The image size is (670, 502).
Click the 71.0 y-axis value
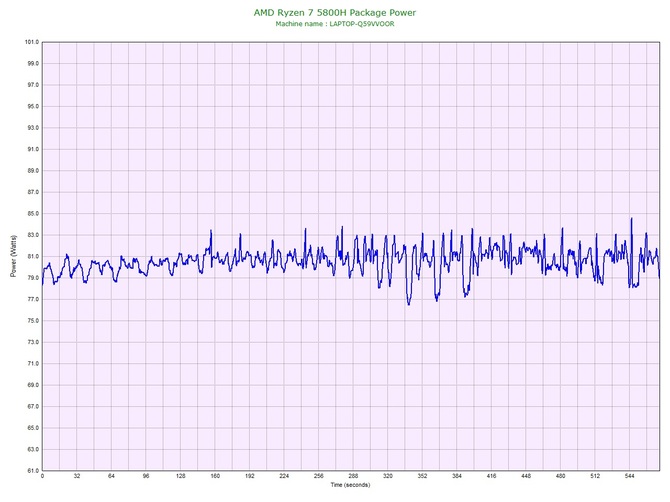click(x=32, y=364)
